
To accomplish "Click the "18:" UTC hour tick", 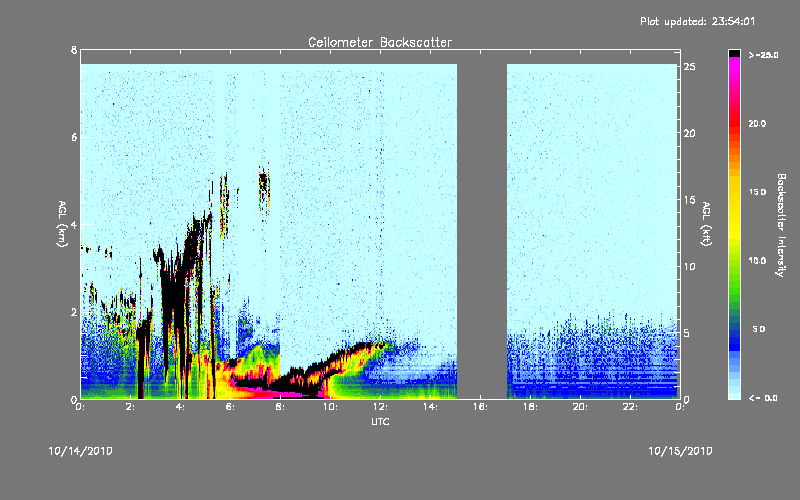I will (531, 407).
